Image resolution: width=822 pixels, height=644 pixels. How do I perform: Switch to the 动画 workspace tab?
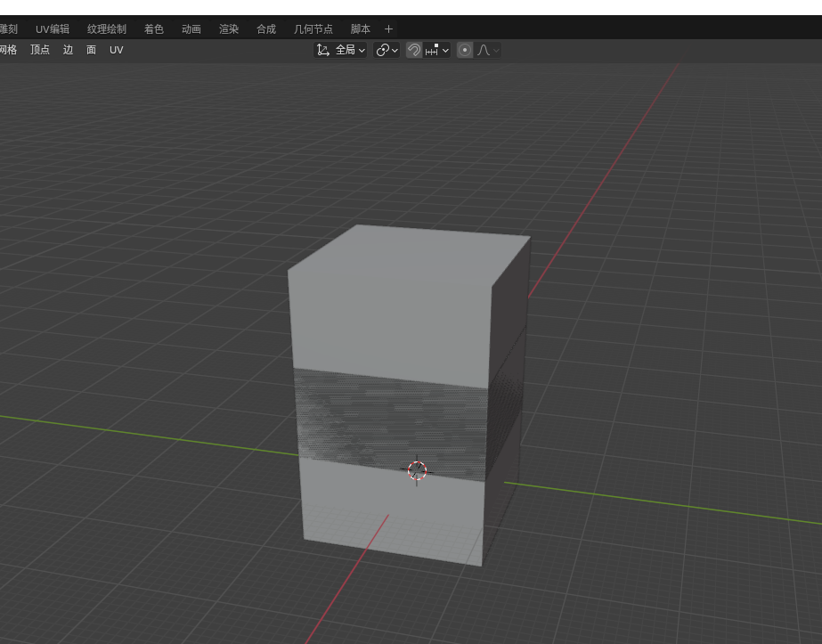pos(191,29)
